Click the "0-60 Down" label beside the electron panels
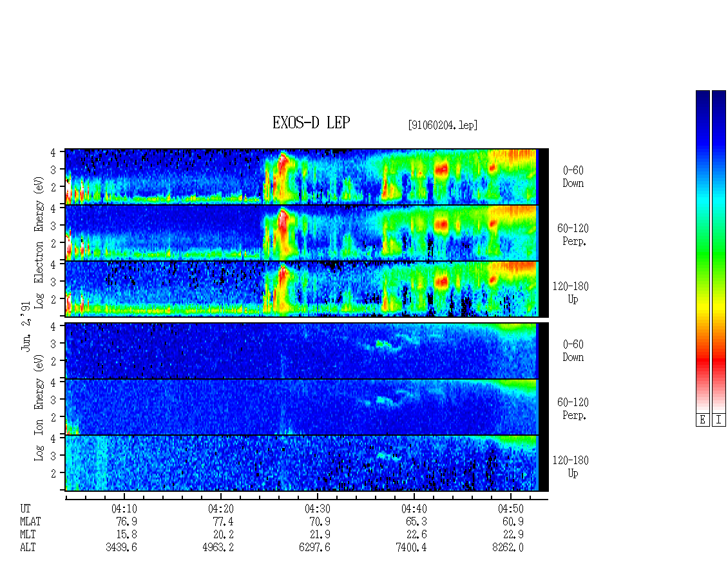This screenshot has height=564, width=728. click(x=573, y=177)
